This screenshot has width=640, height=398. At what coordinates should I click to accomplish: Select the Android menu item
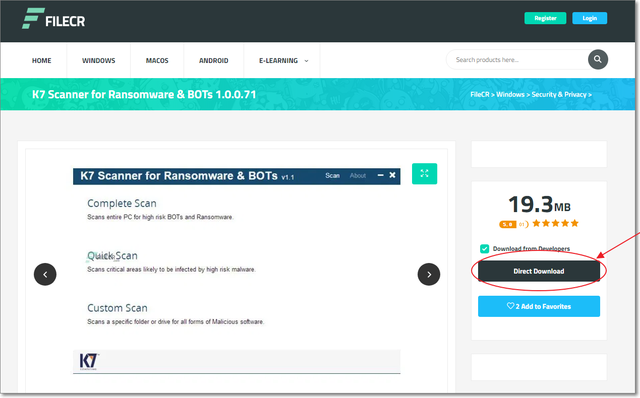click(213, 60)
